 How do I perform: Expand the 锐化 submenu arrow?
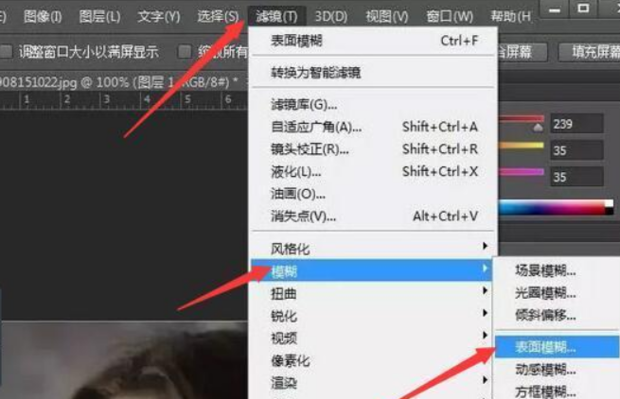tap(485, 313)
